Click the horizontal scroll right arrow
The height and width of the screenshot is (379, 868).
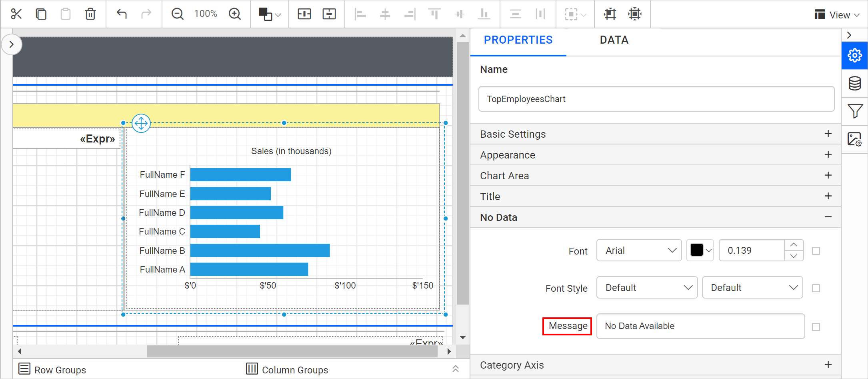pyautogui.click(x=449, y=351)
